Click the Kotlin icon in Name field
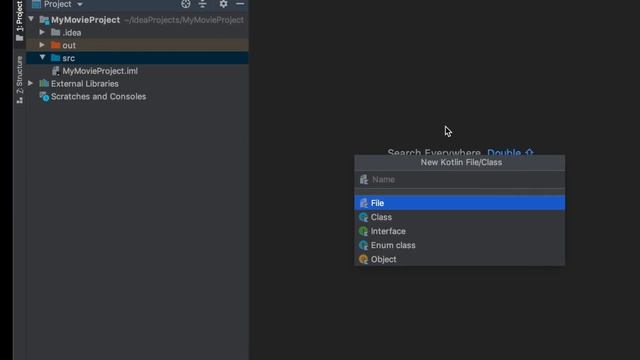 tap(364, 180)
